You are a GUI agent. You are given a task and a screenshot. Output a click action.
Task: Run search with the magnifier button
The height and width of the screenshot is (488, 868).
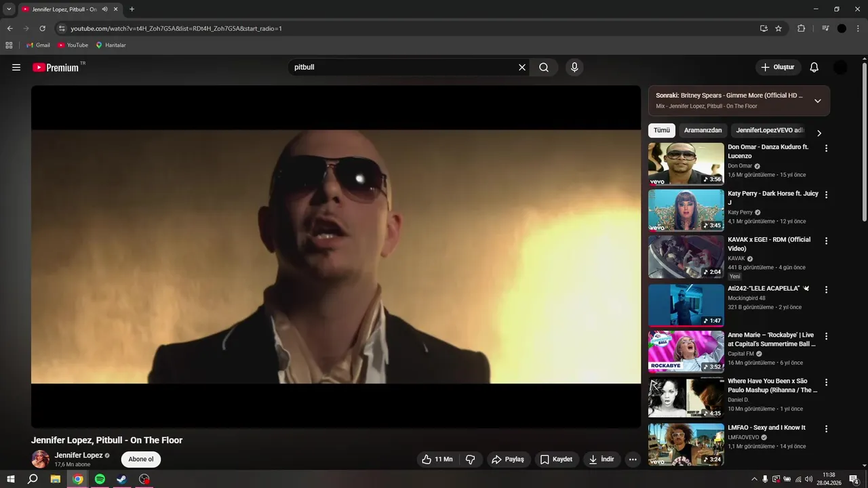(x=544, y=67)
